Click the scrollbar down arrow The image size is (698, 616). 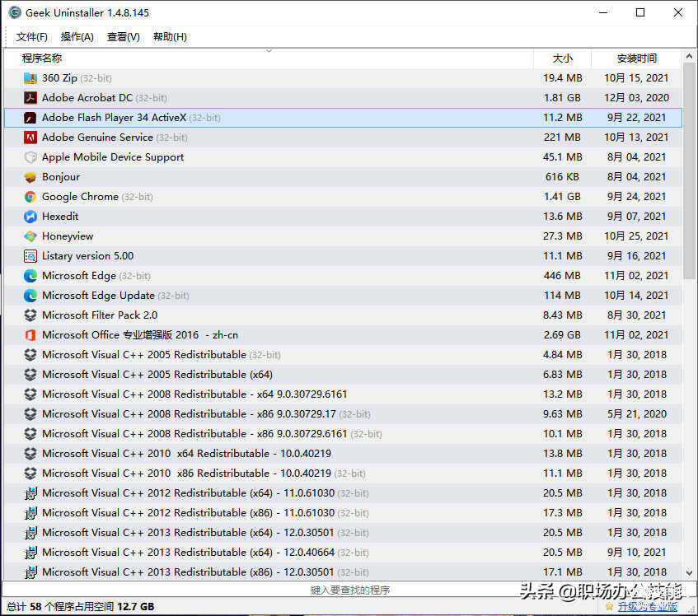pos(690,572)
